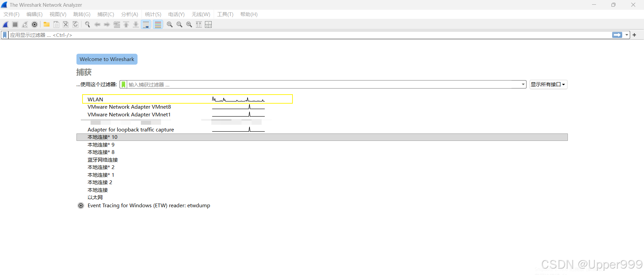Viewport: 644px width, 275px height.
Task: Open the 电话(Y) menu
Action: click(176, 14)
